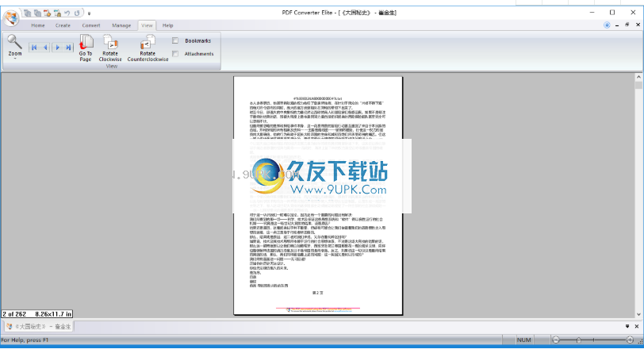The width and height of the screenshot is (644, 353).
Task: Open the PDF Converter Elite application orb menu
Action: 11,17
